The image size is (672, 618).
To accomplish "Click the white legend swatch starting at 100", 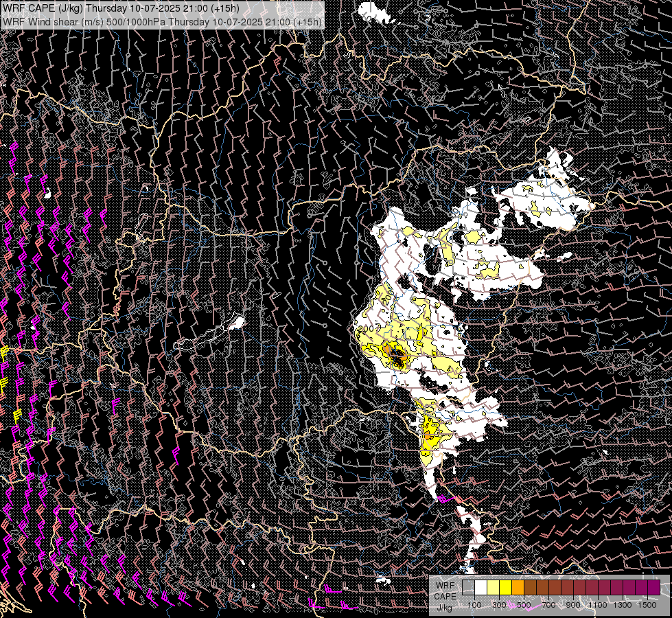I will coord(481,587).
